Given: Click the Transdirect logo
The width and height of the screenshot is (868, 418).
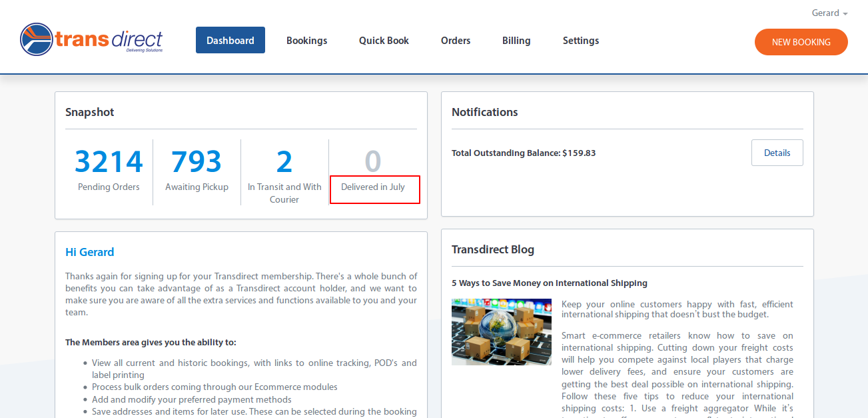Looking at the screenshot, I should point(91,39).
